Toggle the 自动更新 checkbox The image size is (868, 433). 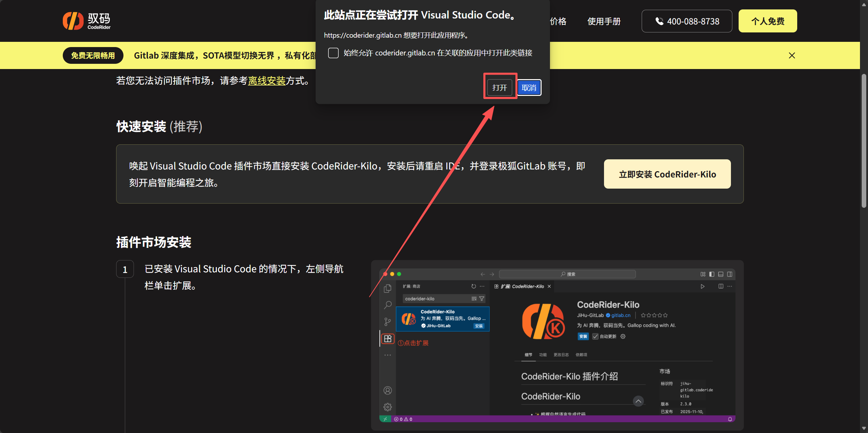(595, 336)
